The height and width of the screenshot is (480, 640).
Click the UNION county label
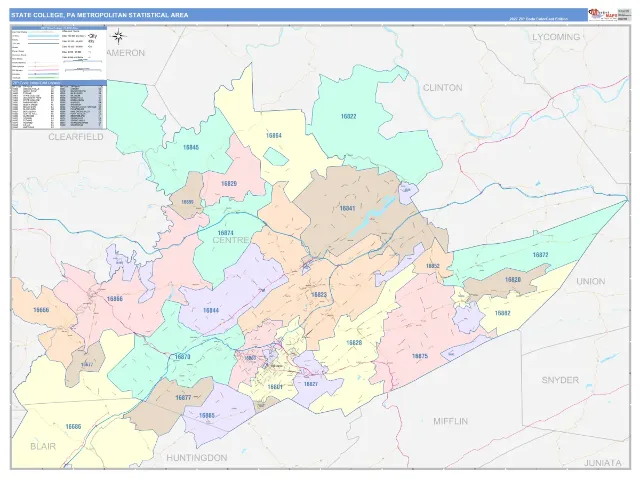[590, 281]
